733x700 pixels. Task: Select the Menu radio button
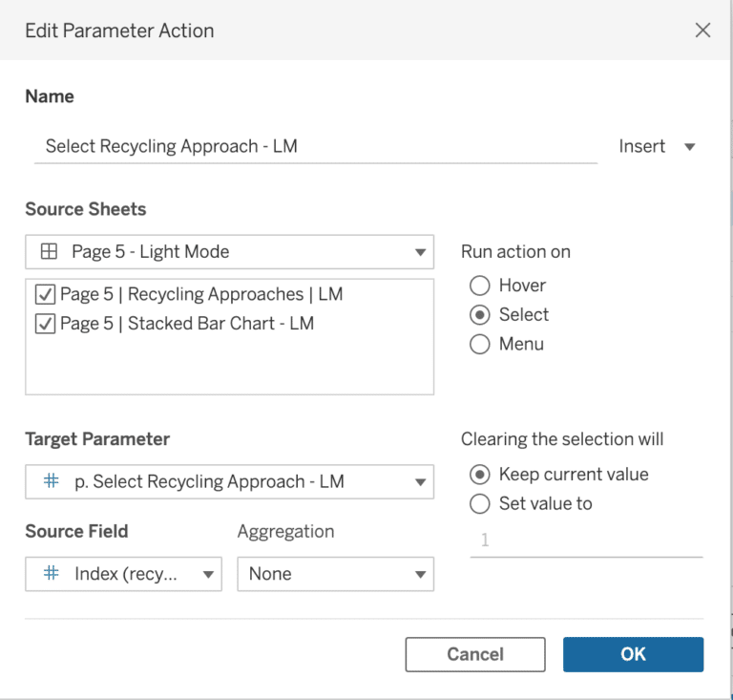480,344
